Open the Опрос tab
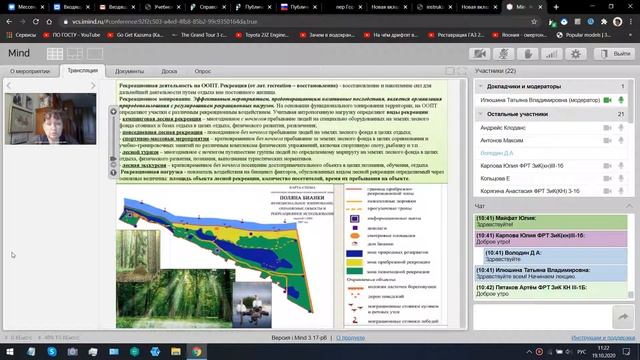Viewport: 640px width, 360px height. [x=202, y=71]
